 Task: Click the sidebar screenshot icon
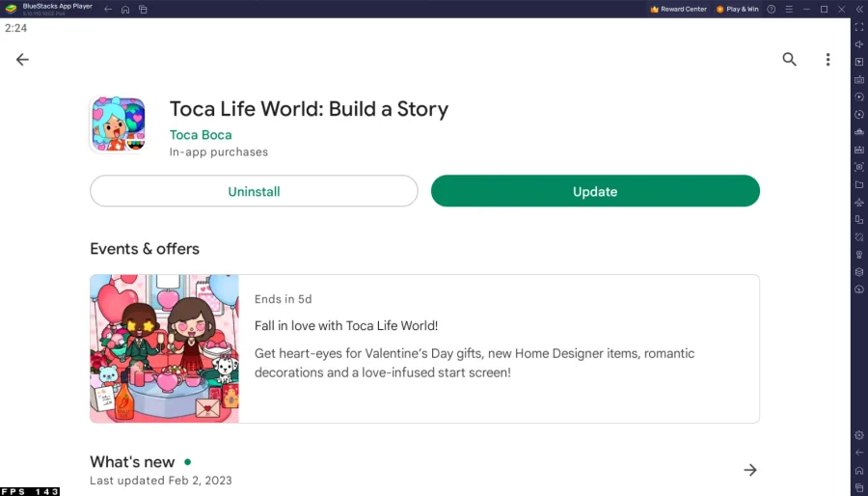tap(859, 167)
